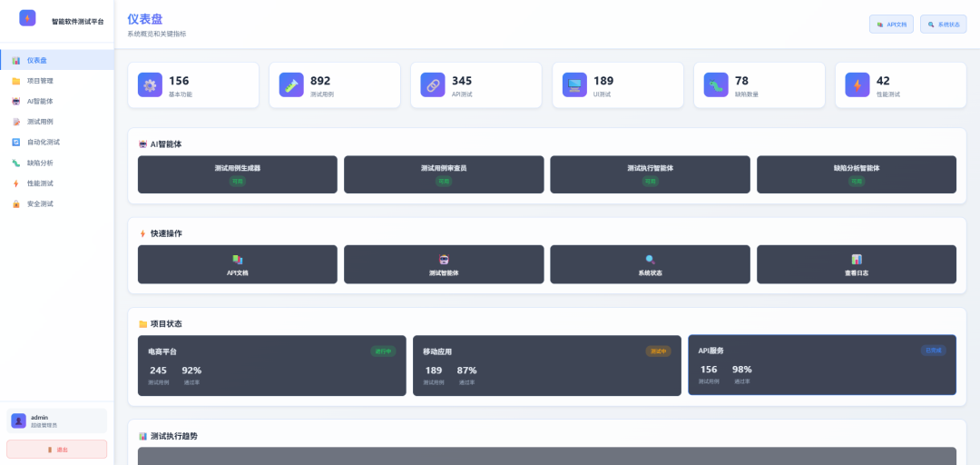Open the 缺陷分析智能体 agent card
Screen dimensions: 980x465
click(857, 174)
